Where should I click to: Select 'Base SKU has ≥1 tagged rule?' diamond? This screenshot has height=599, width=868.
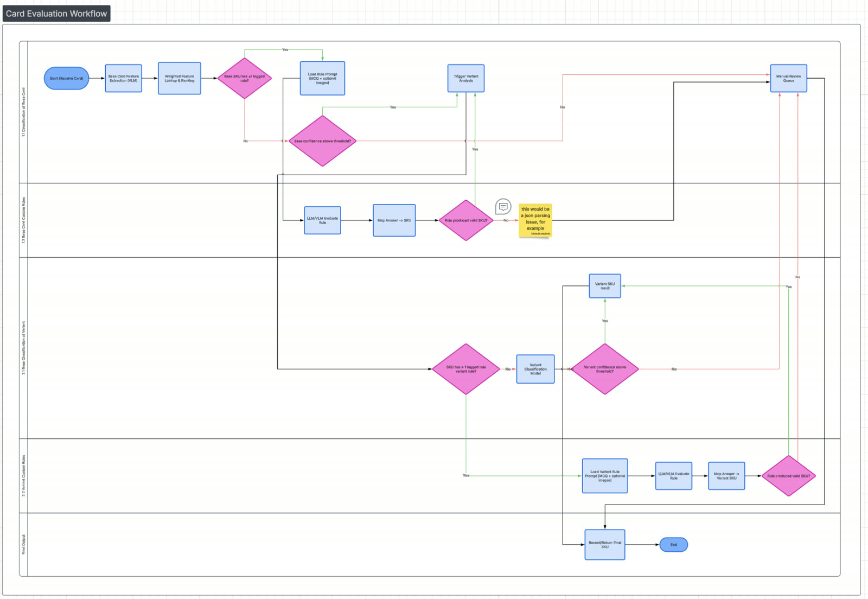click(x=245, y=78)
